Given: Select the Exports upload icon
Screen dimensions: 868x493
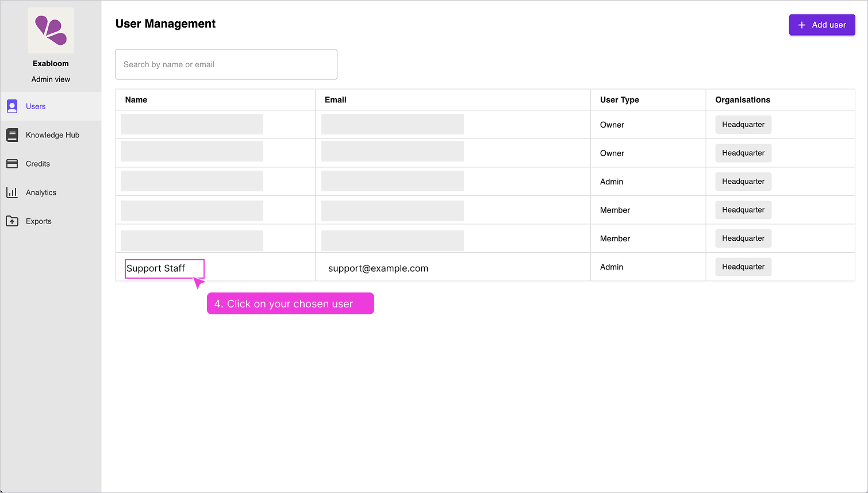Looking at the screenshot, I should [12, 221].
